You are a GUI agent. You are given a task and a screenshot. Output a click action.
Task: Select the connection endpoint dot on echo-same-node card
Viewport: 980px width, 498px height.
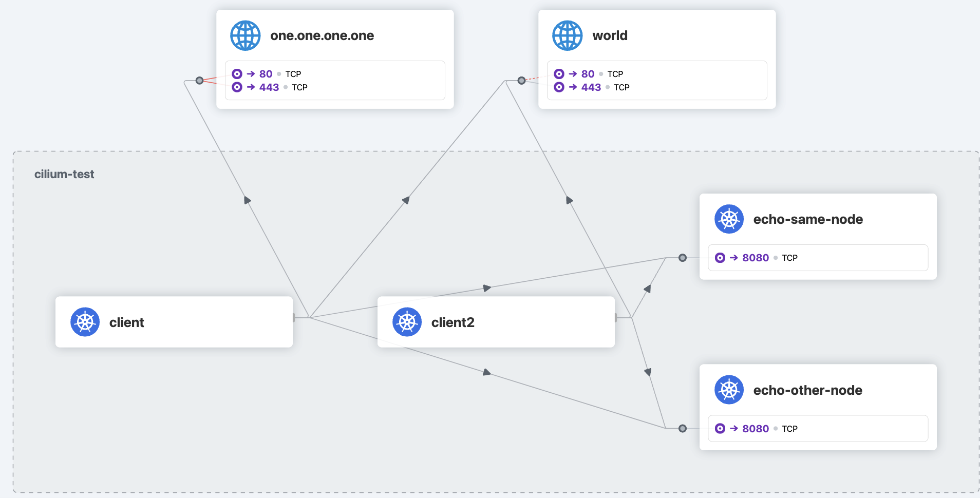682,258
